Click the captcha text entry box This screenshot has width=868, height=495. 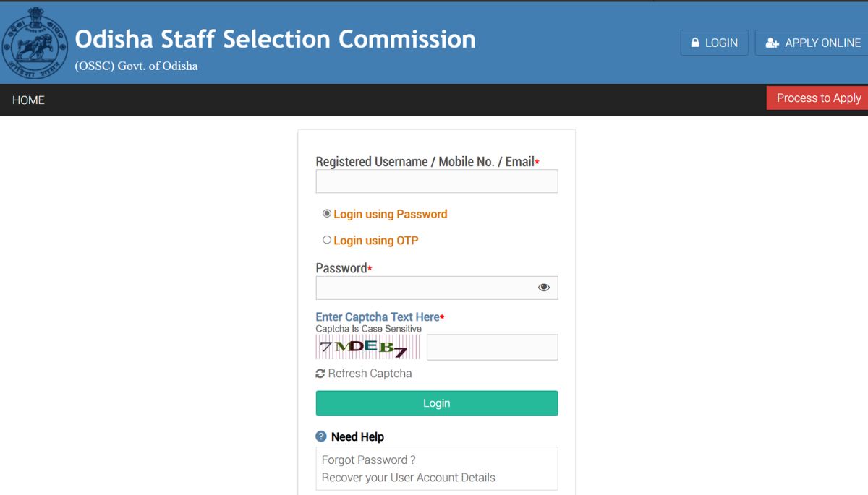tap(492, 347)
